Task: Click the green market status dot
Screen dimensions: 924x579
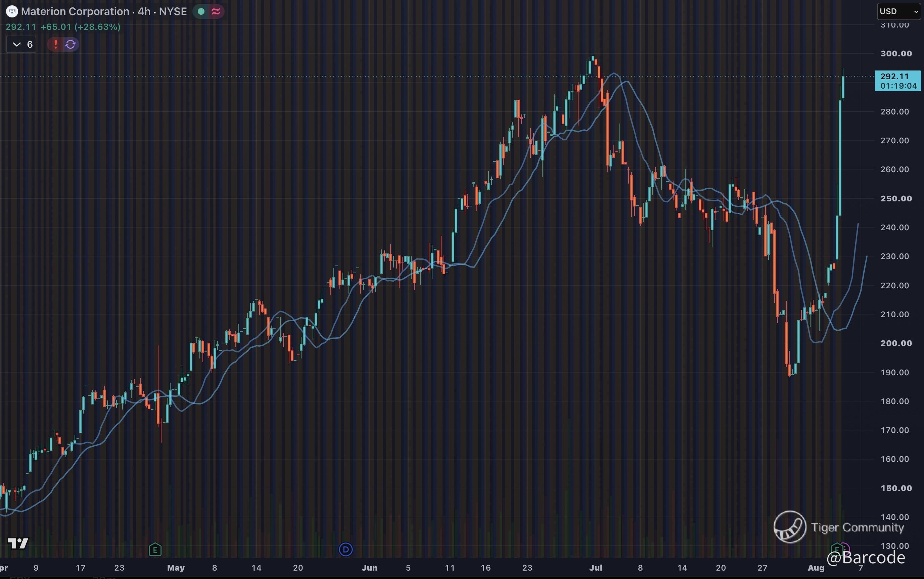Action: tap(201, 11)
